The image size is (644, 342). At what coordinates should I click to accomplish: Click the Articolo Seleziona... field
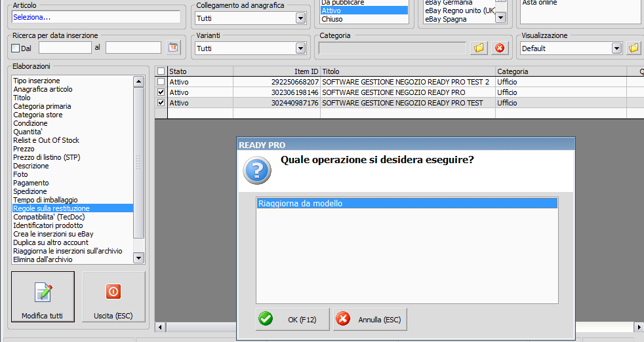[96, 17]
